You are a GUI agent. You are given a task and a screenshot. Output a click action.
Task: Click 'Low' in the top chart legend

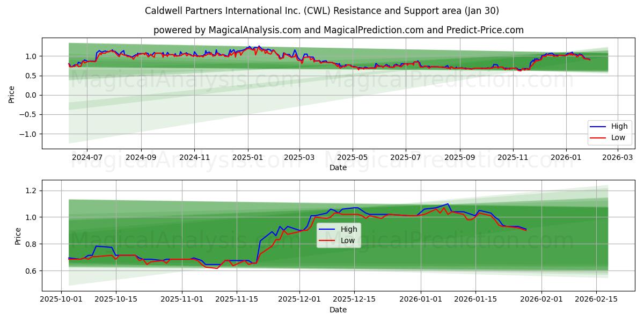point(618,138)
